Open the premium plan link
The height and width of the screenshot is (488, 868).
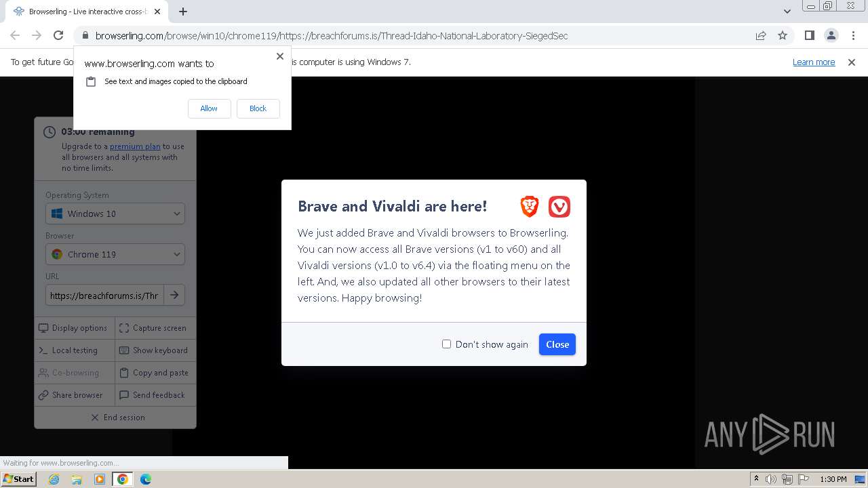[135, 146]
